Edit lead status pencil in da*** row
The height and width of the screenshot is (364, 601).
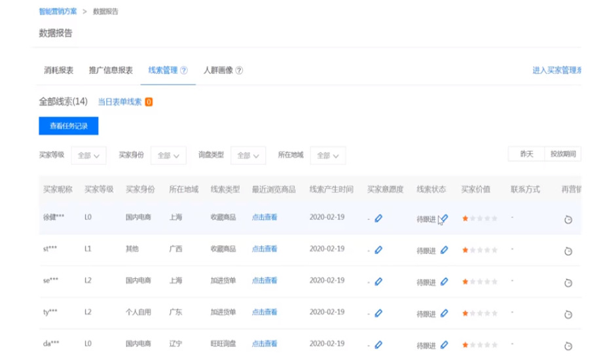445,345
